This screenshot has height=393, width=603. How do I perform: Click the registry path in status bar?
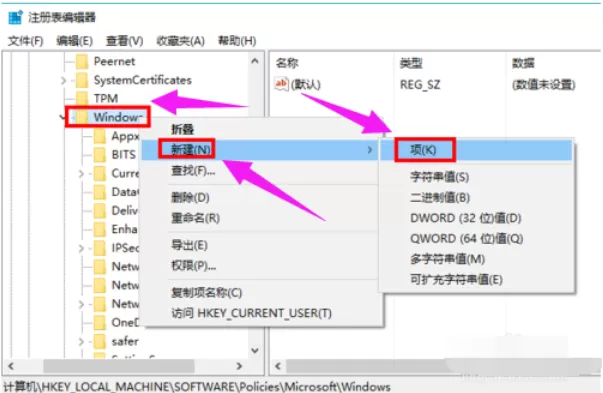(x=197, y=386)
